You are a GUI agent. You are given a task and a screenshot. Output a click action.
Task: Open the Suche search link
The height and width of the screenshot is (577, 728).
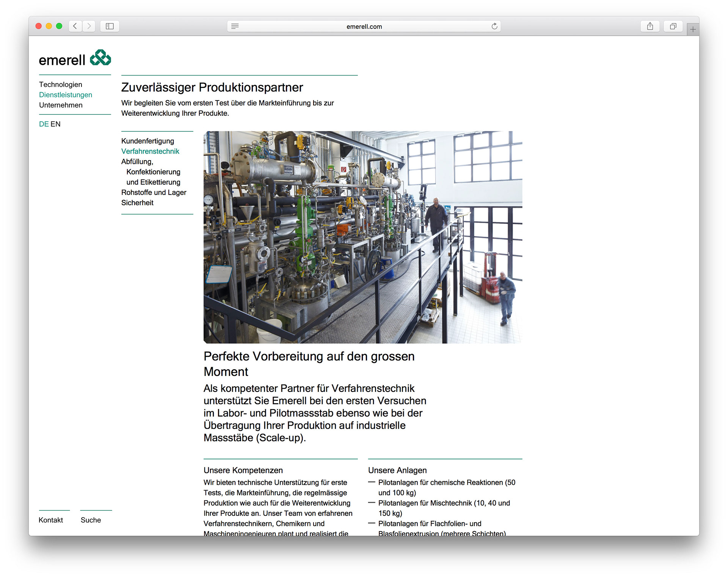[91, 520]
